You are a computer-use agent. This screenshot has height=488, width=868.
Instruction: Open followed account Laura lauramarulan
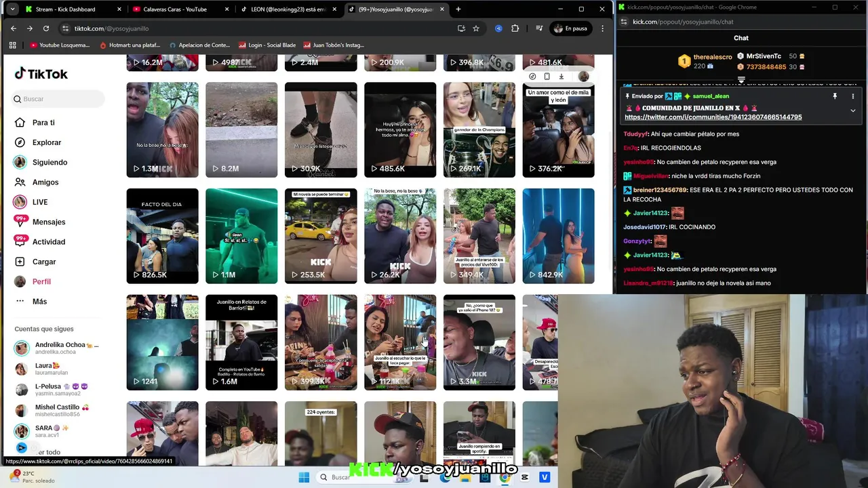(x=47, y=369)
